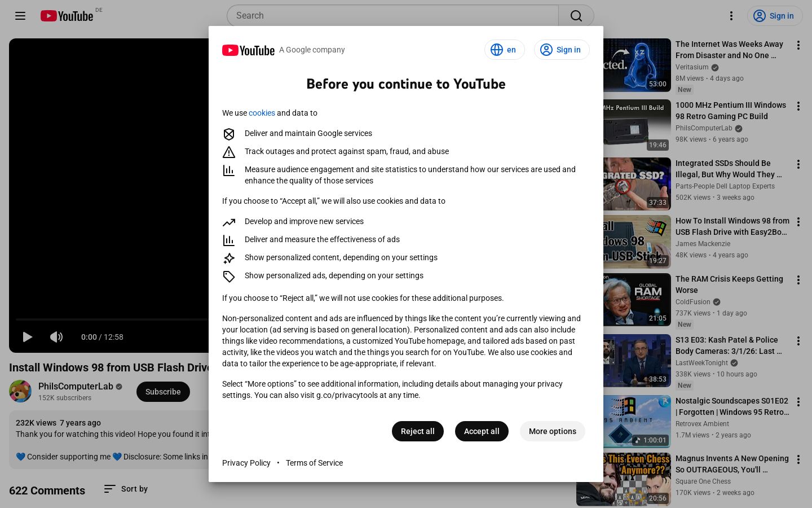Click Reject all
The height and width of the screenshot is (508, 812).
418,431
